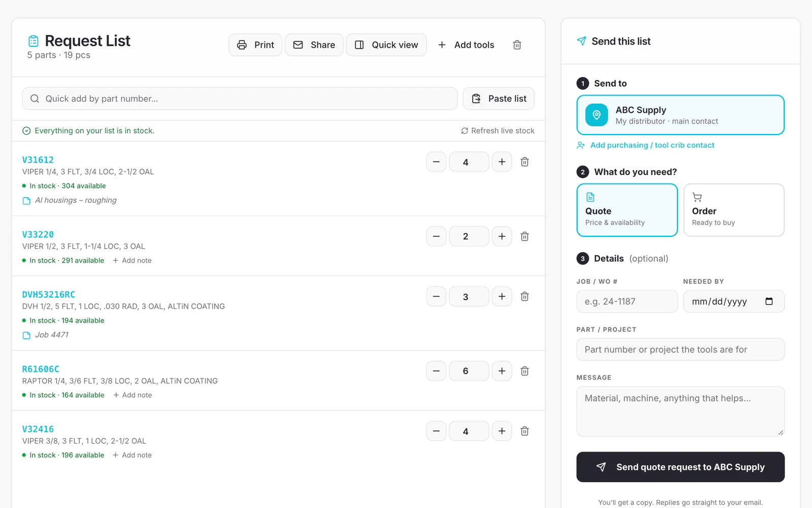Add purchasing / tool crib contact

click(646, 145)
